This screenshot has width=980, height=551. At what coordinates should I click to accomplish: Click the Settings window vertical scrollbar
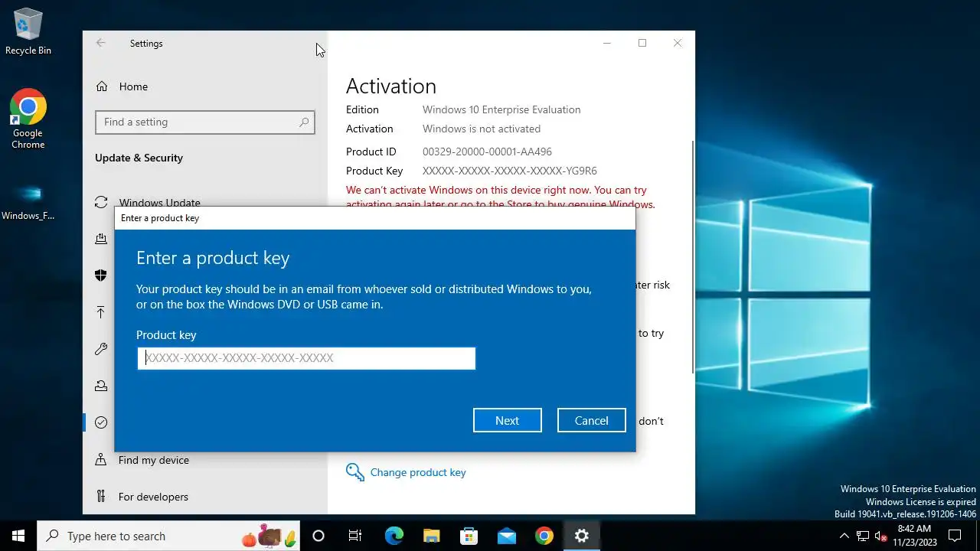(x=692, y=256)
